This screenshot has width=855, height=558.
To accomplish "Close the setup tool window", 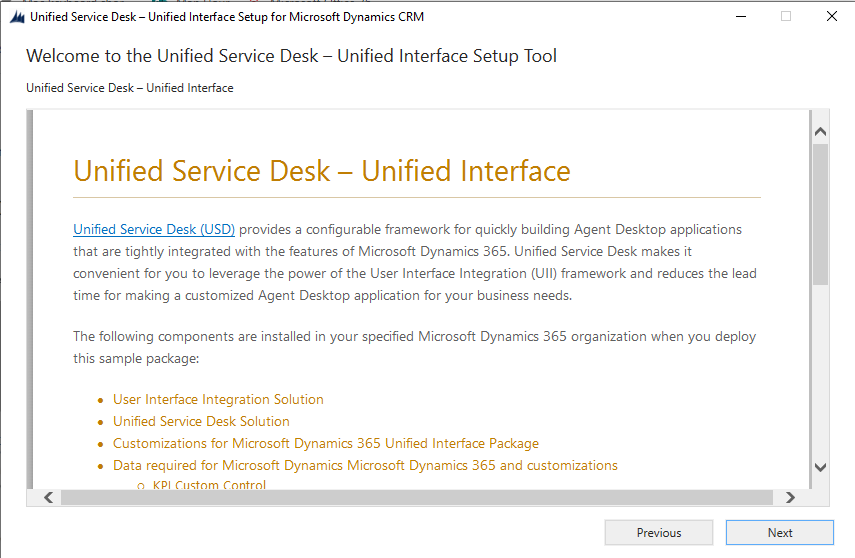I will pyautogui.click(x=832, y=16).
